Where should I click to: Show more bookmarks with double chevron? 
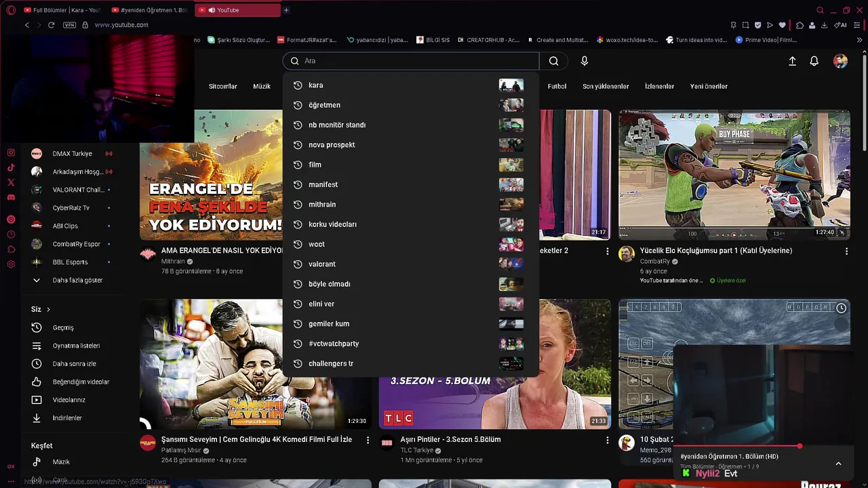point(860,40)
